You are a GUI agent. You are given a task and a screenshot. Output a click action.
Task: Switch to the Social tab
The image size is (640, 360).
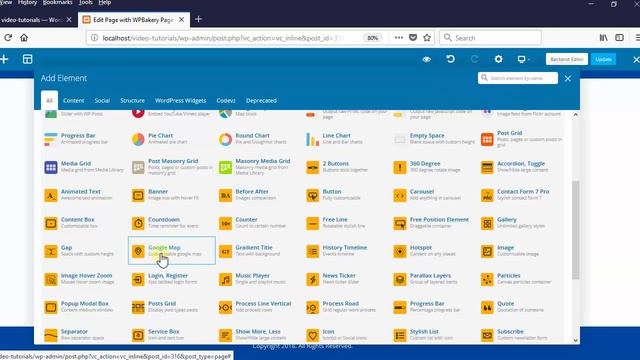102,100
